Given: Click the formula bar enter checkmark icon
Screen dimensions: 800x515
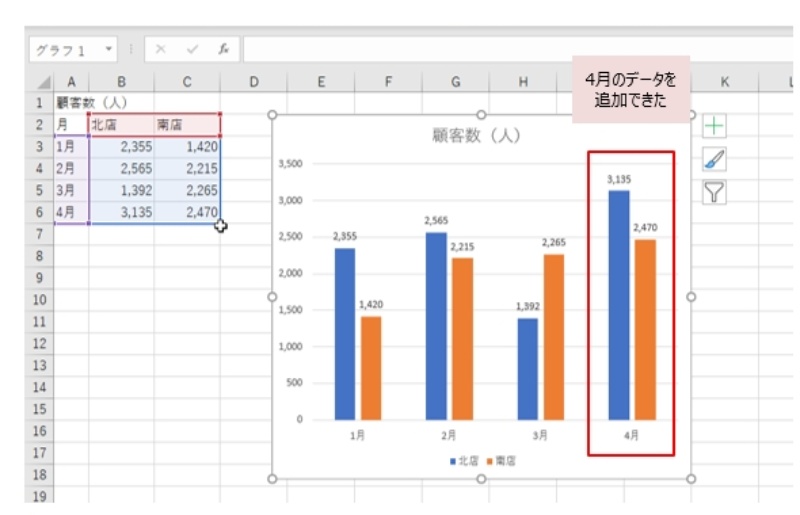Looking at the screenshot, I should [191, 49].
